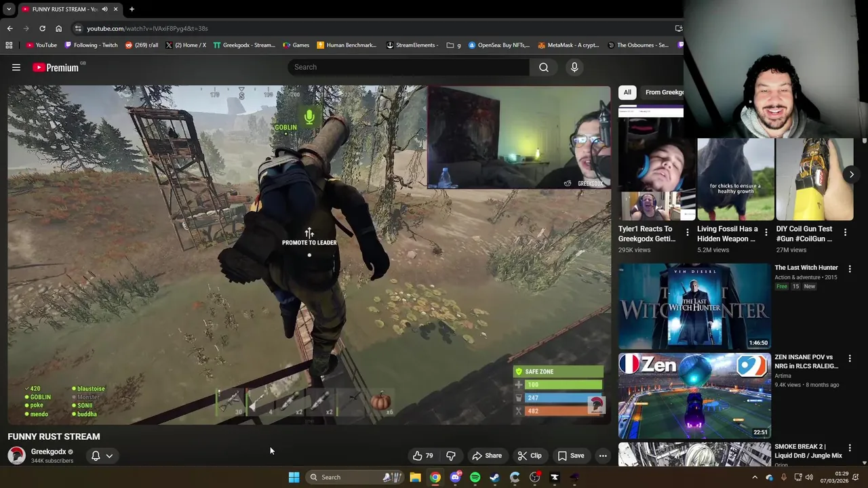Open more actions ellipsis under video
The height and width of the screenshot is (488, 868).
coord(603,455)
